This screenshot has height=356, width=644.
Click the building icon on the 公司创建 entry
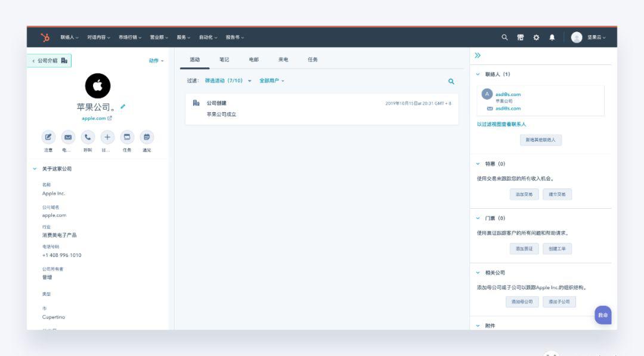tap(196, 103)
